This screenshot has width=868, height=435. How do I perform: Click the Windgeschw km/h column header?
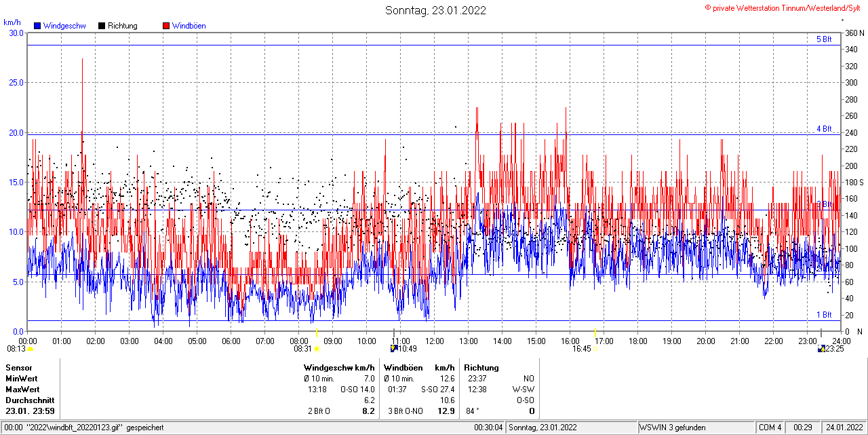pyautogui.click(x=339, y=368)
